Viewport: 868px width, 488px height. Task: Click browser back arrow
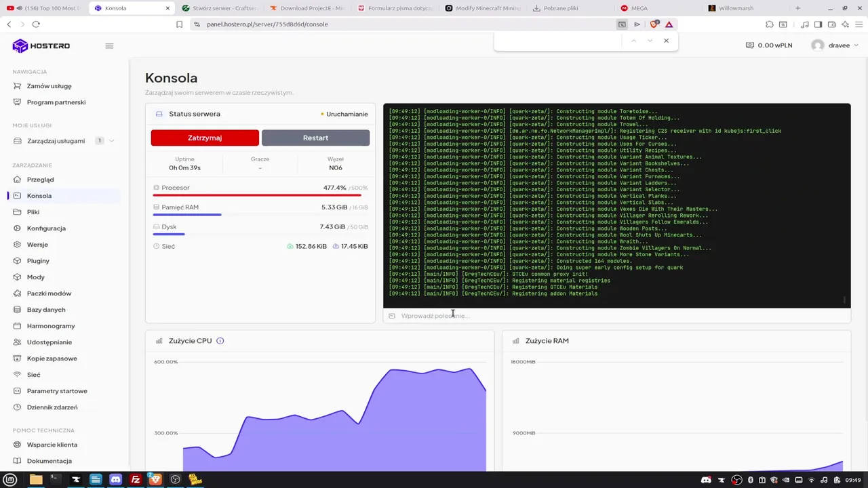pyautogui.click(x=9, y=24)
